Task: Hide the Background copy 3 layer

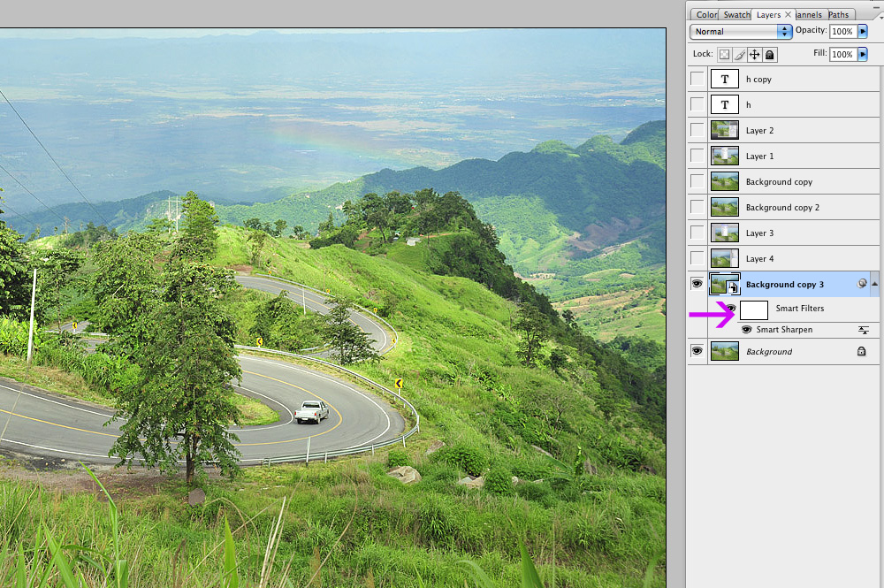Action: pyautogui.click(x=697, y=284)
